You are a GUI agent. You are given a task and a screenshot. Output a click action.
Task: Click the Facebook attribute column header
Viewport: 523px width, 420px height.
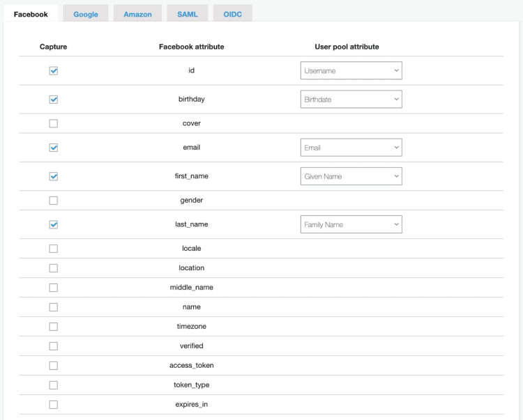(x=192, y=47)
